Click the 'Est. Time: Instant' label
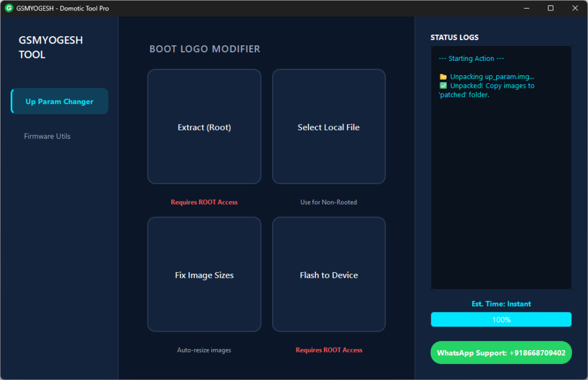 (501, 304)
